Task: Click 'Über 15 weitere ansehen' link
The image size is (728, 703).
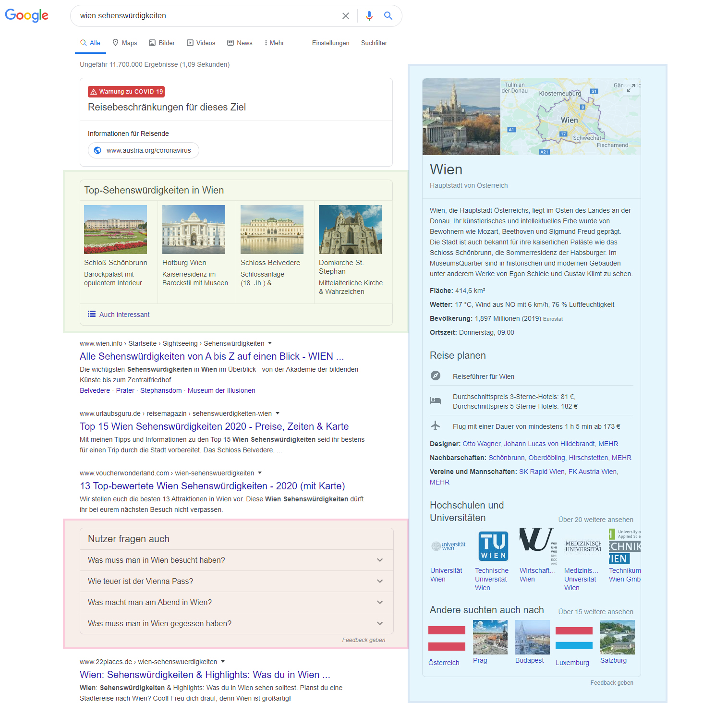Action: point(595,612)
